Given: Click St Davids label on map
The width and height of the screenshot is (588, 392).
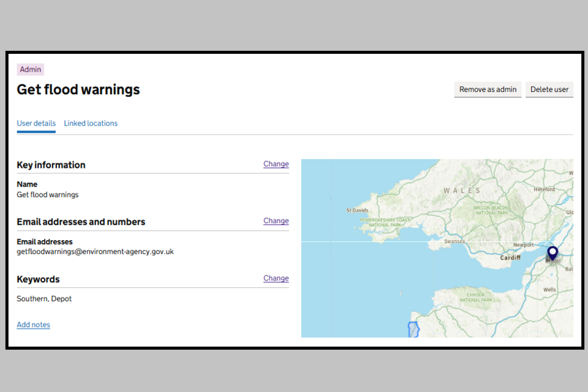Looking at the screenshot, I should (357, 211).
